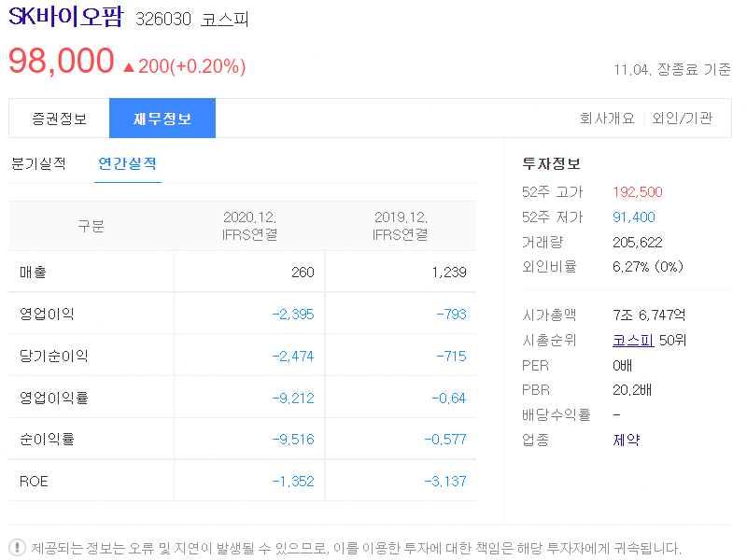The image size is (747, 560).
Task: Click the 순이익률 value -9,516
Action: pos(293,439)
